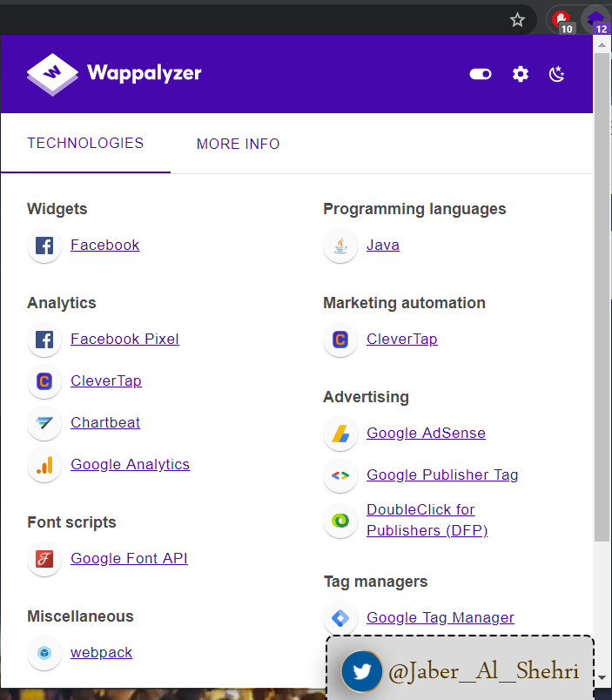
Task: Click the Chartbeat icon
Action: (44, 423)
